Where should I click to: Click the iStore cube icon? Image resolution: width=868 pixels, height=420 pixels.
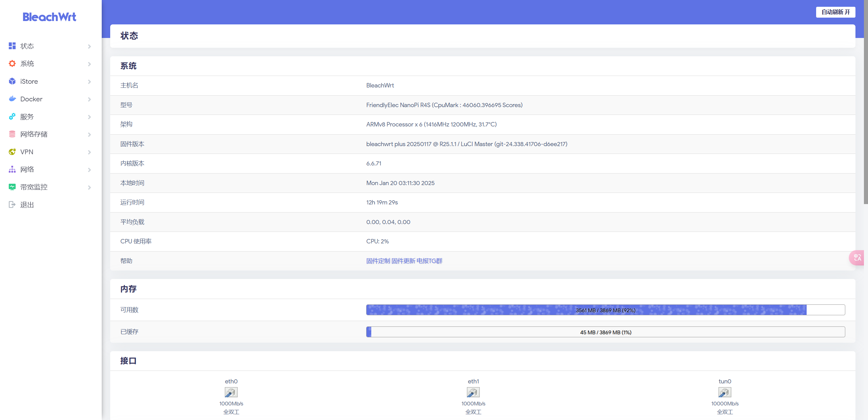coord(12,81)
